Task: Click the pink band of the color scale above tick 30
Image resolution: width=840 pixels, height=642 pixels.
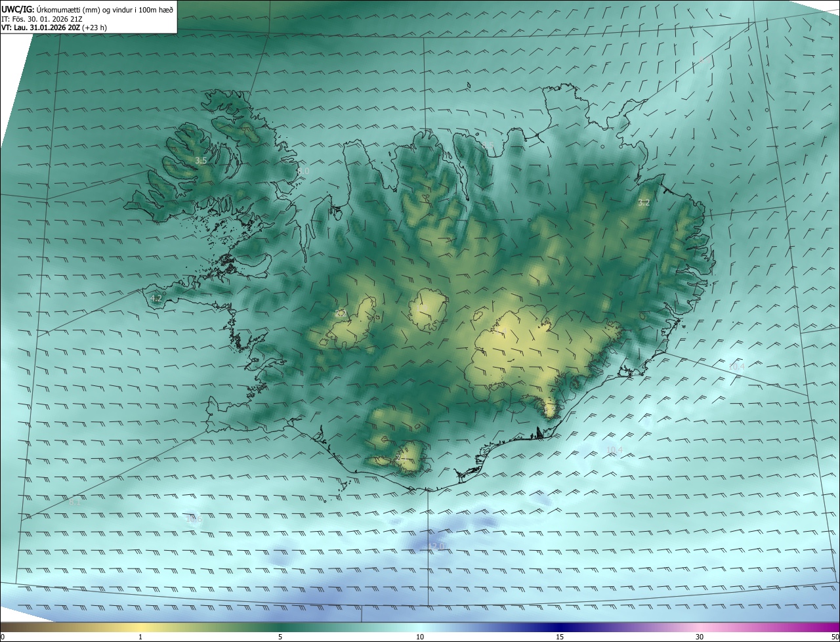Action: coord(700,627)
